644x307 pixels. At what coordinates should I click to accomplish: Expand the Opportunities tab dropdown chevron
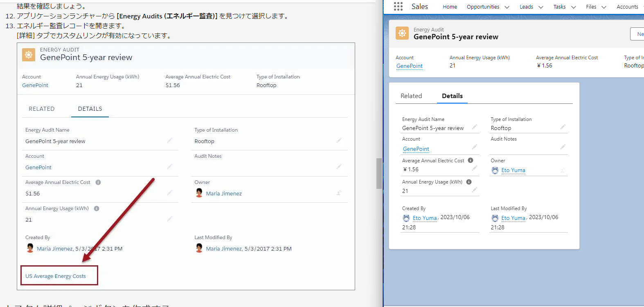(x=507, y=7)
